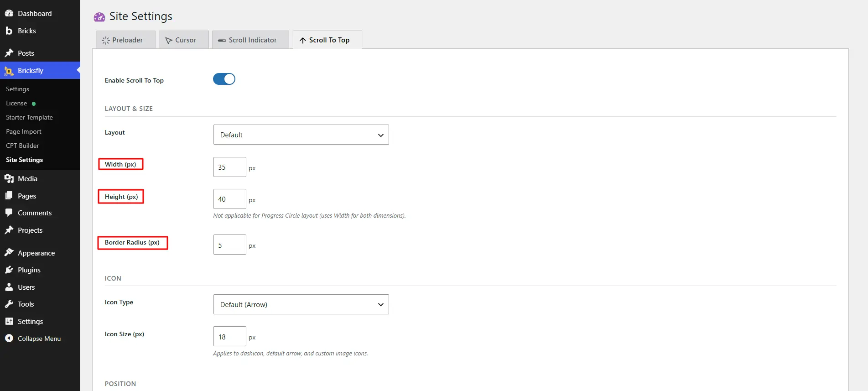Expand the Icon Type dropdown
The width and height of the screenshot is (868, 391).
301,304
